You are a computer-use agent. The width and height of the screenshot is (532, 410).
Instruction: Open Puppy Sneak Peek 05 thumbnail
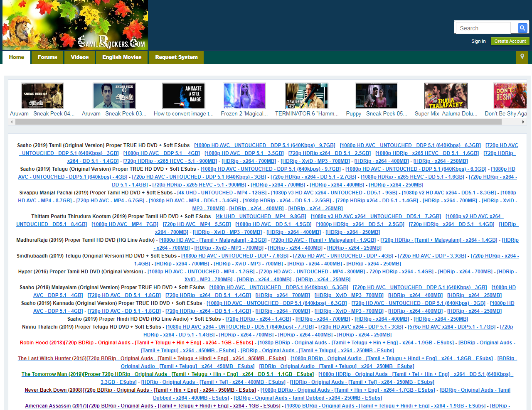pyautogui.click(x=377, y=96)
